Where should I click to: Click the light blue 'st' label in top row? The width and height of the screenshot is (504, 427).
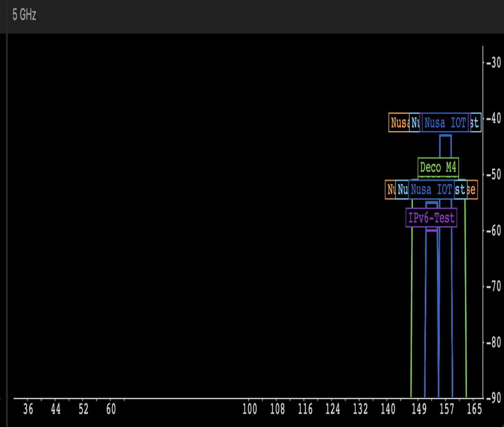click(476, 123)
